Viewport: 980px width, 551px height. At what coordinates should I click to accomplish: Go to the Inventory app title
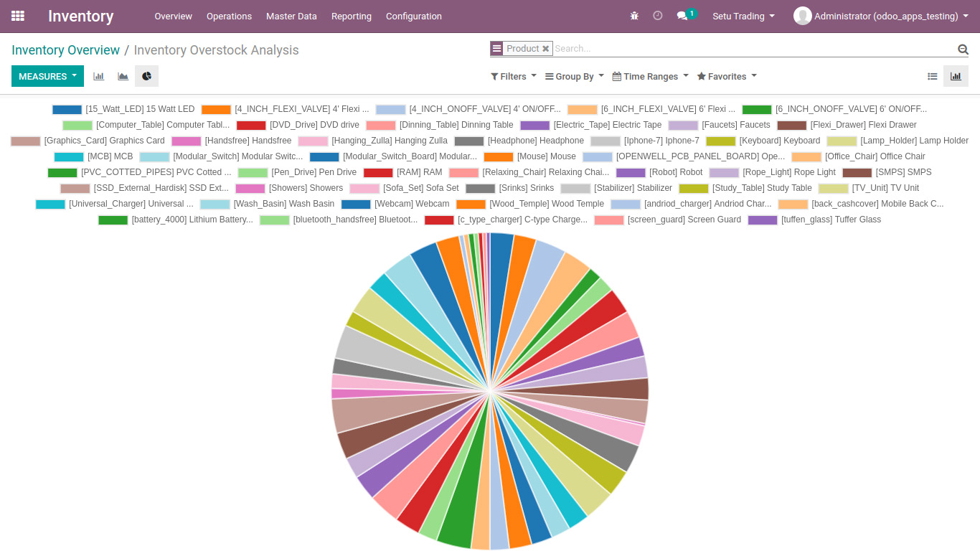point(81,16)
